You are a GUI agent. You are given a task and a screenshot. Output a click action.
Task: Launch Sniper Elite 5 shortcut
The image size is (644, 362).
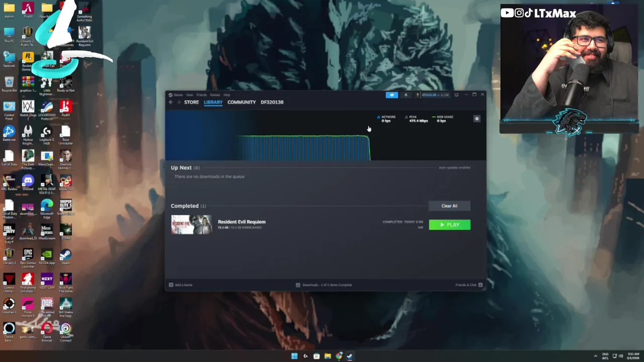[x=65, y=207]
